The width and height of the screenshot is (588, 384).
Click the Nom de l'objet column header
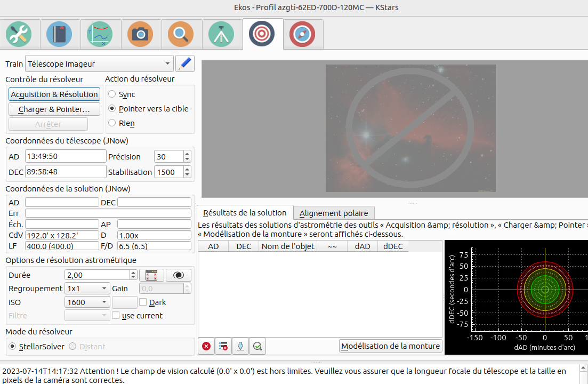(288, 246)
